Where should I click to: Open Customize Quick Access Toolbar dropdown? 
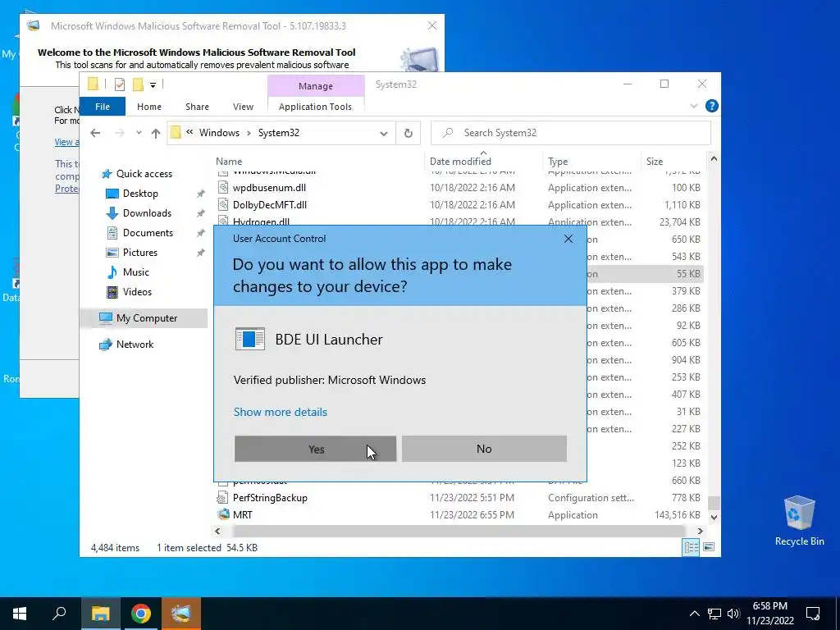(153, 84)
